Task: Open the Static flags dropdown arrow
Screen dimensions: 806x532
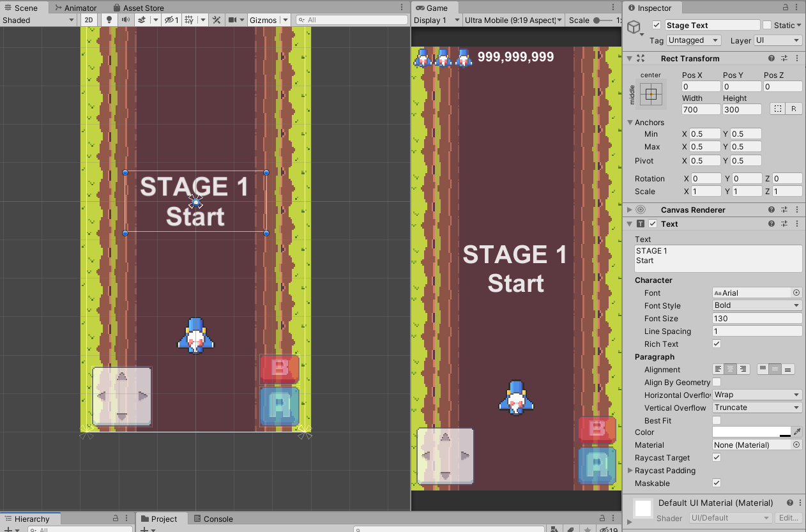Action: point(799,25)
